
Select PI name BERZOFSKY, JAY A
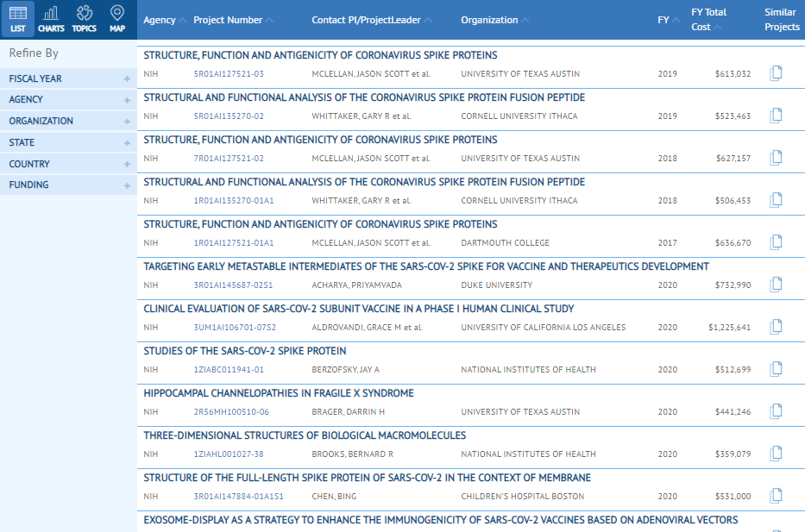[345, 369]
